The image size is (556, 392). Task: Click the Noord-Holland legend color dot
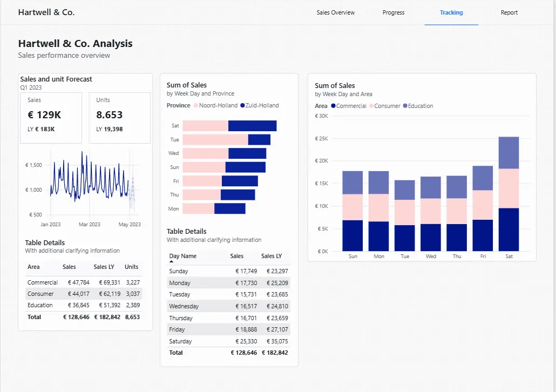coord(196,105)
